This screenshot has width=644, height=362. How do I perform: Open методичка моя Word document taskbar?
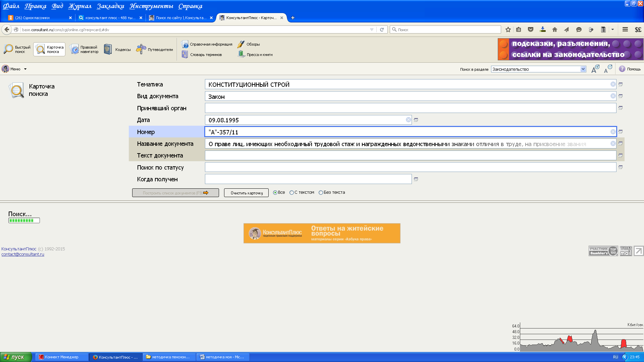coord(223,357)
